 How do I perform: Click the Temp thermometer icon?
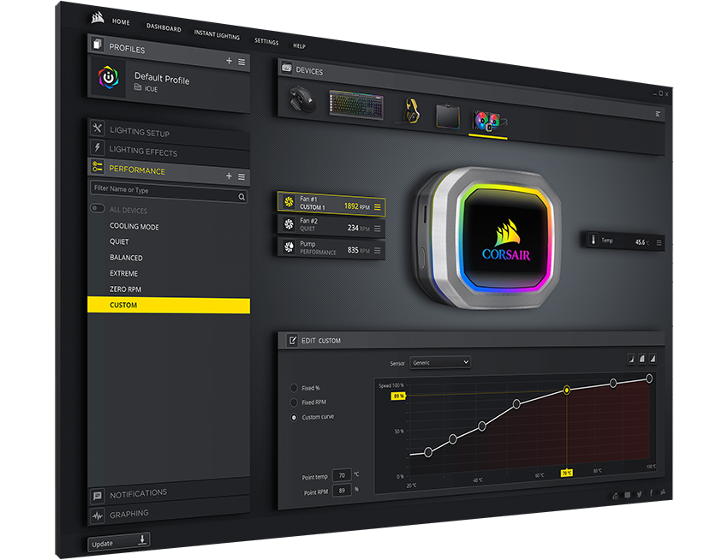(593, 240)
